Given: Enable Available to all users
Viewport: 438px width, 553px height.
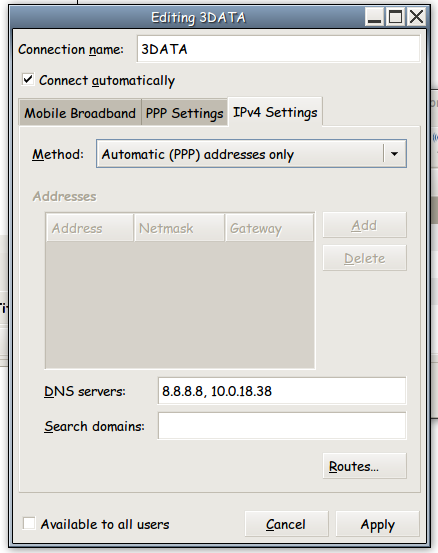Looking at the screenshot, I should pos(29,523).
